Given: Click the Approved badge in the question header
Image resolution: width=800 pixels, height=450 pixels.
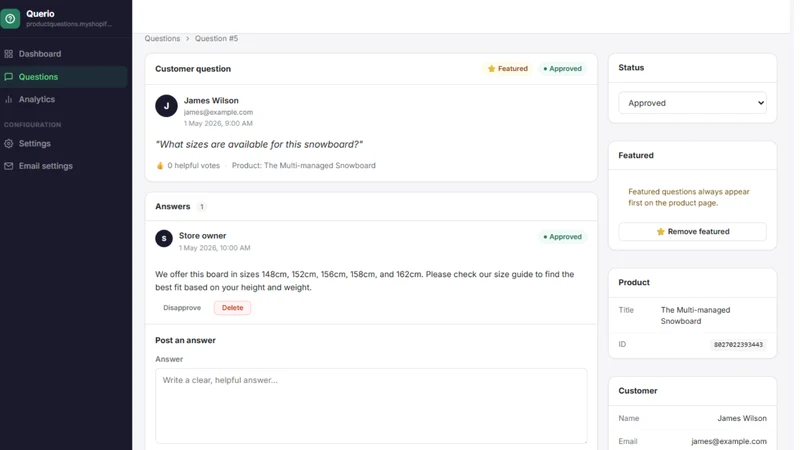Looking at the screenshot, I should click(x=562, y=68).
